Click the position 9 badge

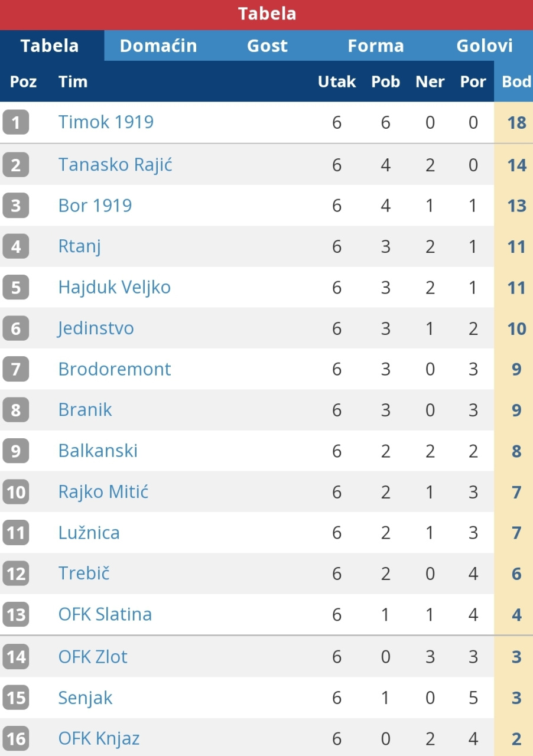(x=16, y=451)
